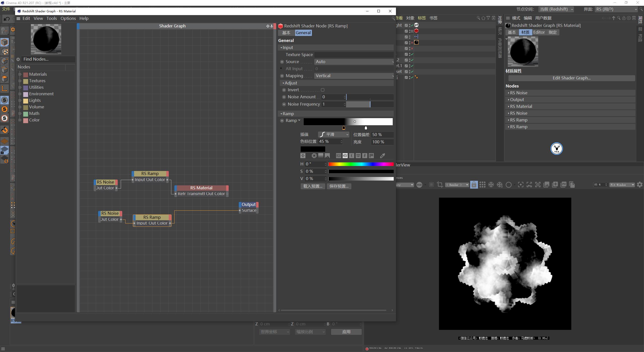Enable the Invert checkbox under Adjust
Image resolution: width=644 pixels, height=352 pixels.
click(323, 90)
